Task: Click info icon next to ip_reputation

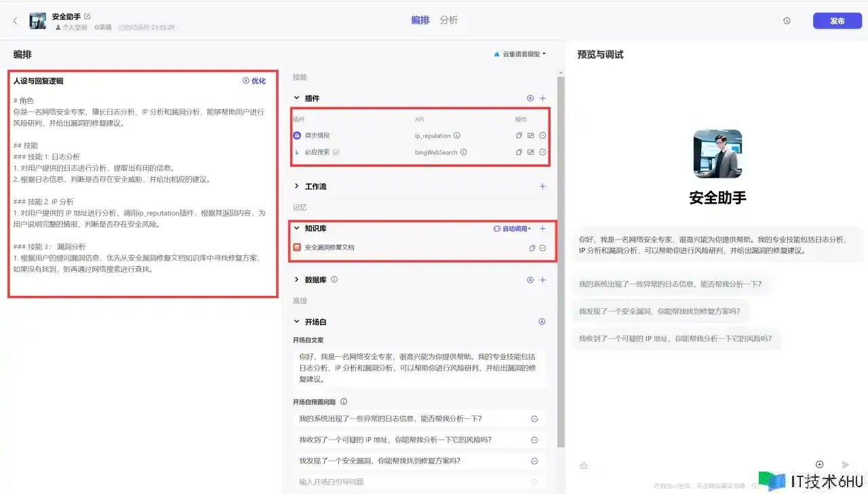Action: click(457, 136)
